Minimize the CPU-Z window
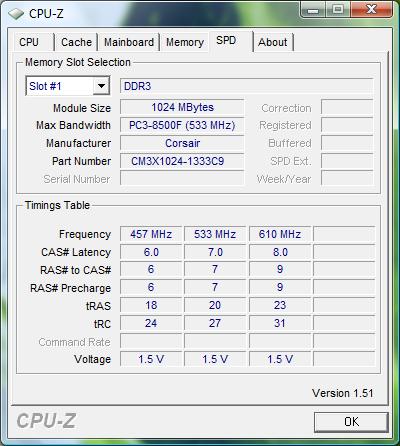 (x=313, y=10)
